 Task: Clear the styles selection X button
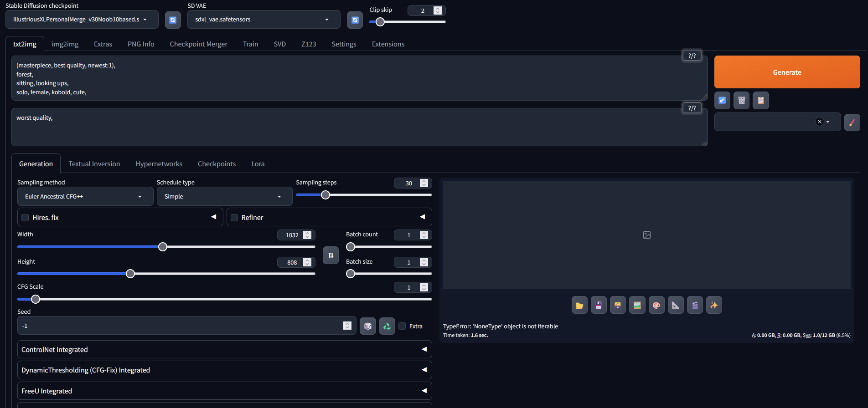click(x=820, y=122)
